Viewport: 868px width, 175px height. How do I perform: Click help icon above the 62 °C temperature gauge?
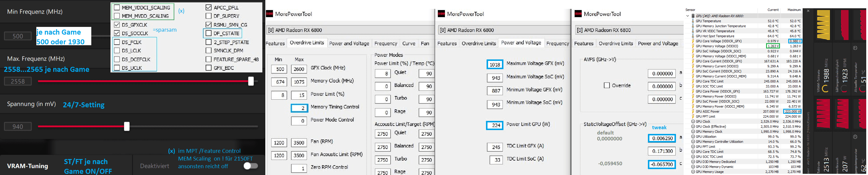click(855, 137)
